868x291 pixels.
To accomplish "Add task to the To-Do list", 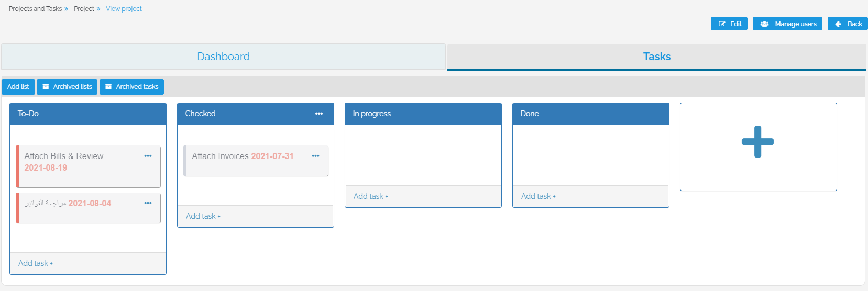I will click(x=35, y=263).
